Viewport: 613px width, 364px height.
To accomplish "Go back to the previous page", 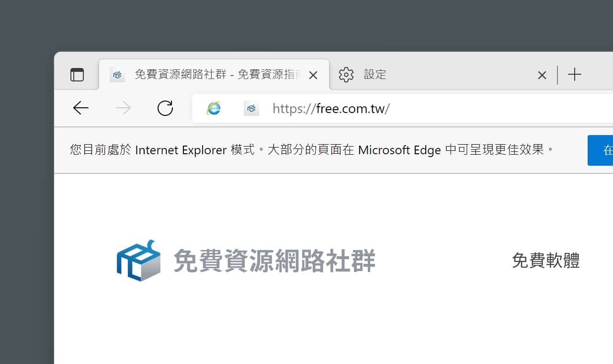I will click(81, 108).
